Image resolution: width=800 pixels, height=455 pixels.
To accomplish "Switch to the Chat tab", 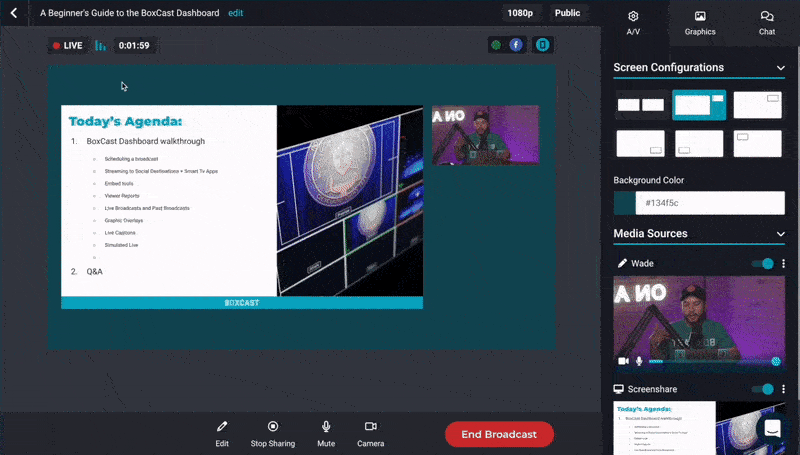I will coord(767,23).
